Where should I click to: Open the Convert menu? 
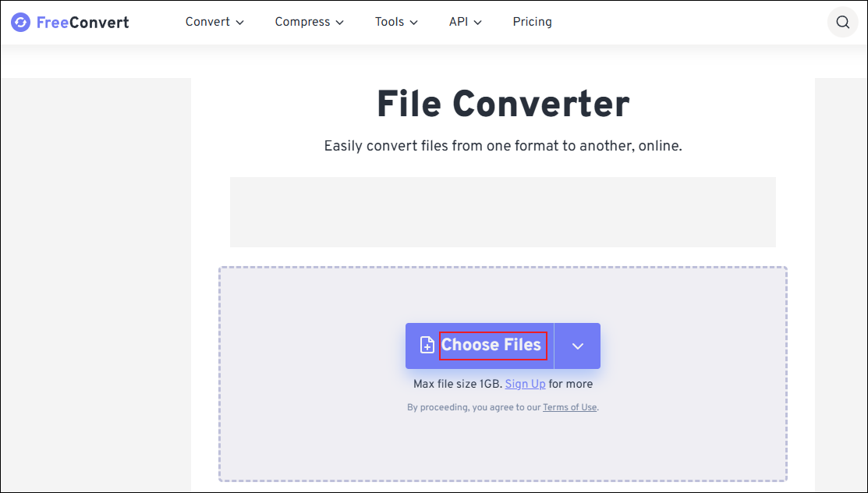[x=208, y=22]
